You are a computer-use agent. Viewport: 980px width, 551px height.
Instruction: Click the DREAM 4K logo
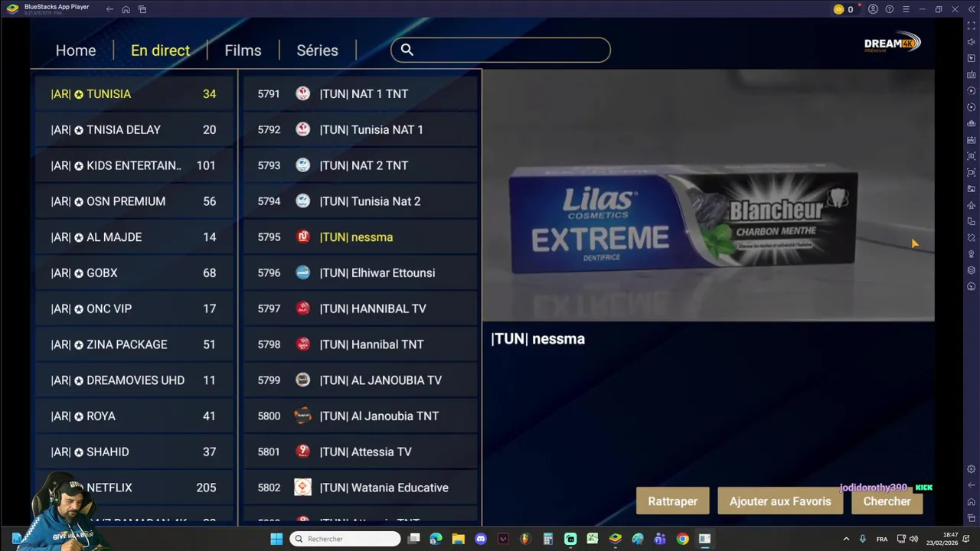pyautogui.click(x=892, y=44)
